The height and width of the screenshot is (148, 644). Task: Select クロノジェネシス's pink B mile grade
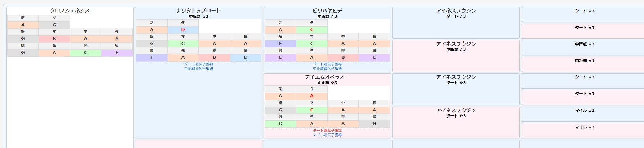tap(54, 39)
